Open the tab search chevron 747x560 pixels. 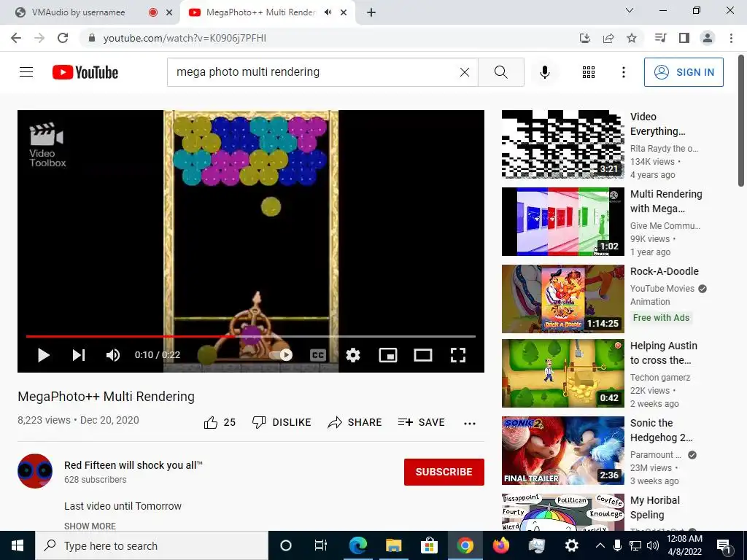pyautogui.click(x=630, y=10)
